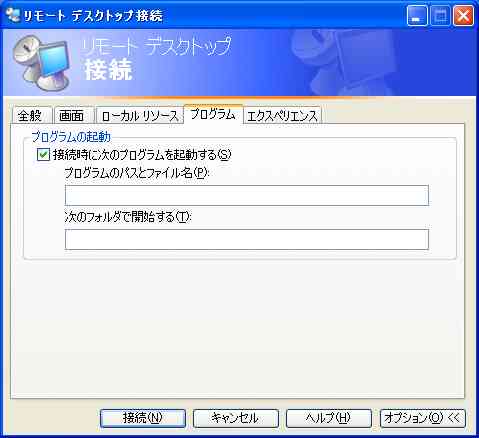
Task: Click the disabled maximize window button
Action: [440, 16]
